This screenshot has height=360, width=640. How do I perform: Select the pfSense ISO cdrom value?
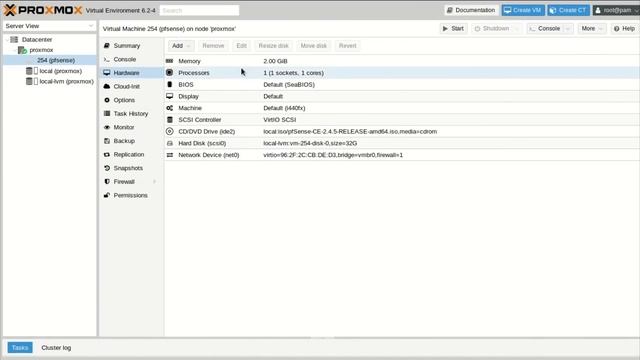click(x=350, y=131)
